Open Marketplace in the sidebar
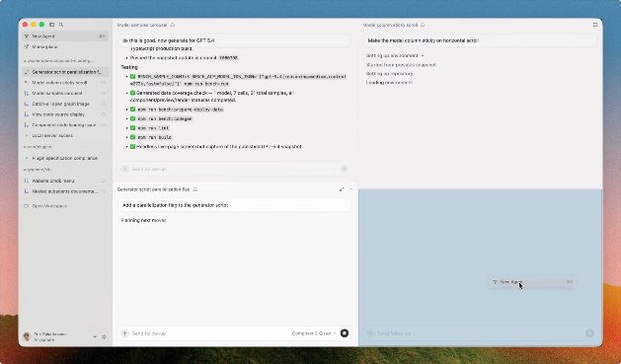The image size is (621, 364). pyautogui.click(x=65, y=46)
